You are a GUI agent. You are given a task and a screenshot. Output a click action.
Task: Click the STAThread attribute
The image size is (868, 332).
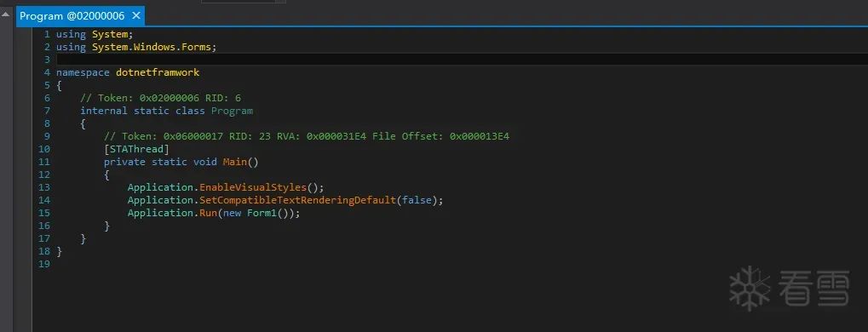pyautogui.click(x=136, y=150)
